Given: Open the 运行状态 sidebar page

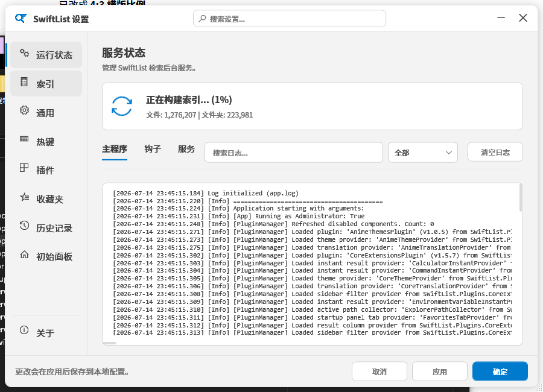Looking at the screenshot, I should (x=46, y=55).
